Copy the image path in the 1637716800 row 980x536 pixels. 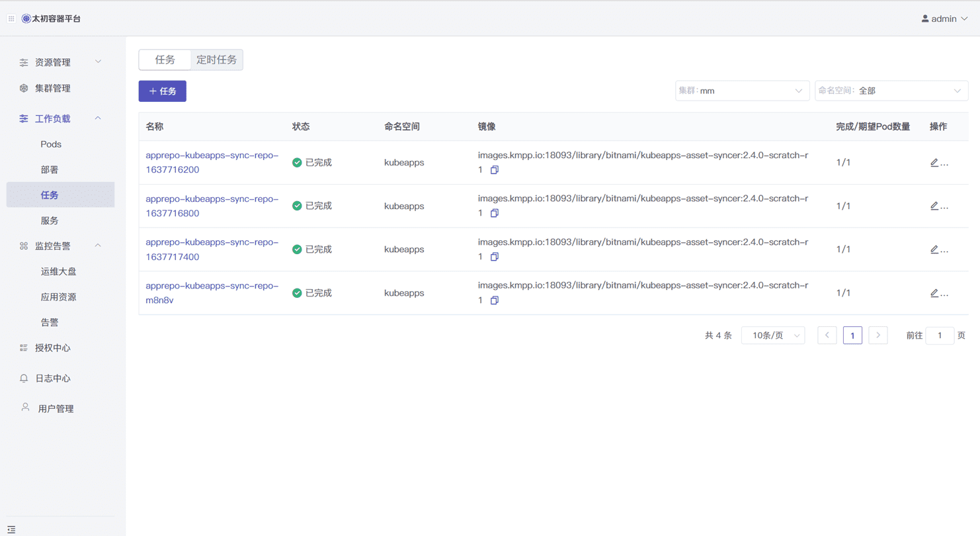tap(494, 213)
